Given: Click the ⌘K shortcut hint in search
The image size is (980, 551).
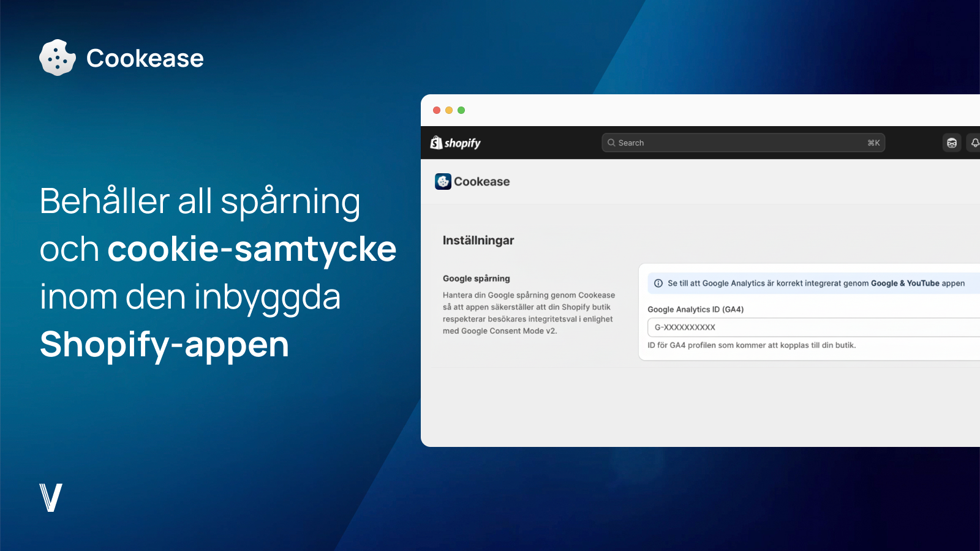Looking at the screenshot, I should point(873,143).
